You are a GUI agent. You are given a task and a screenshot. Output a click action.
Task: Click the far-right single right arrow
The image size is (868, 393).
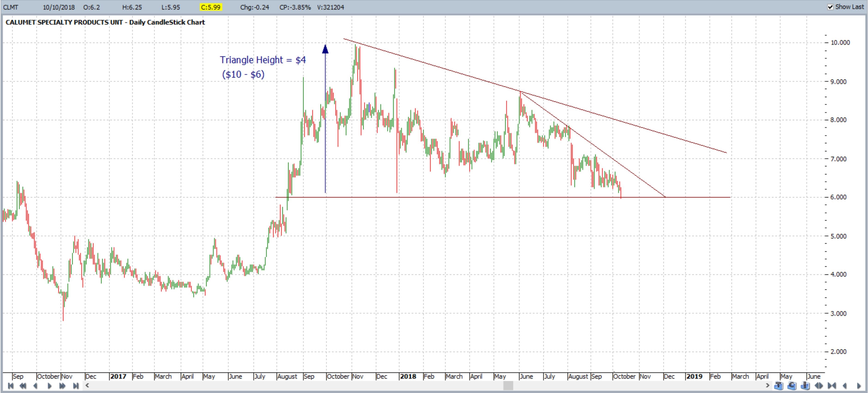coord(859,386)
